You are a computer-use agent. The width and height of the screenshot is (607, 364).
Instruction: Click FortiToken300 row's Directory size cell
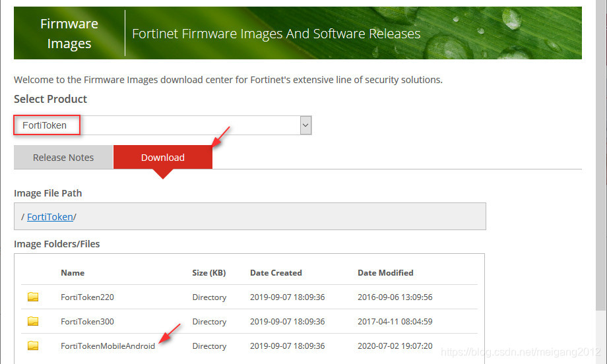tap(209, 321)
